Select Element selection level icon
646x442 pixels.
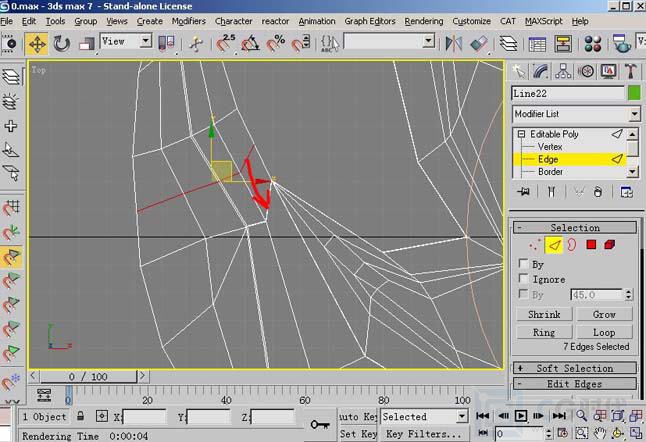609,245
